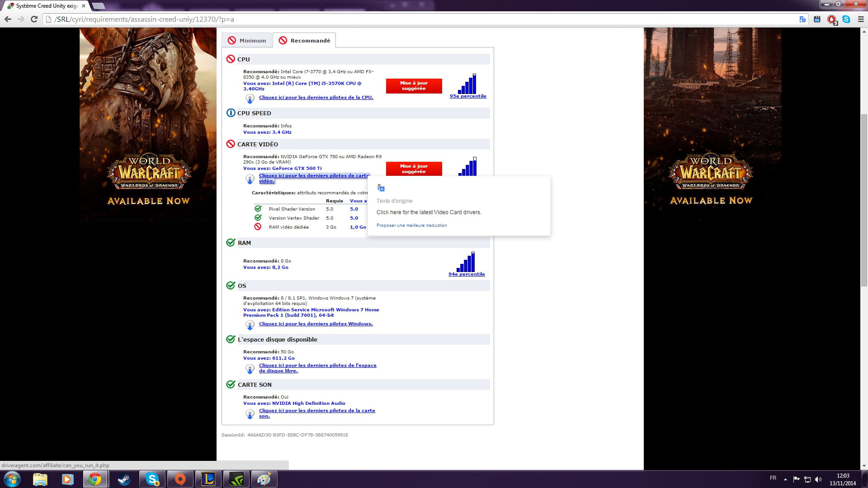
Task: Go back using the browser back arrow
Action: [x=8, y=19]
